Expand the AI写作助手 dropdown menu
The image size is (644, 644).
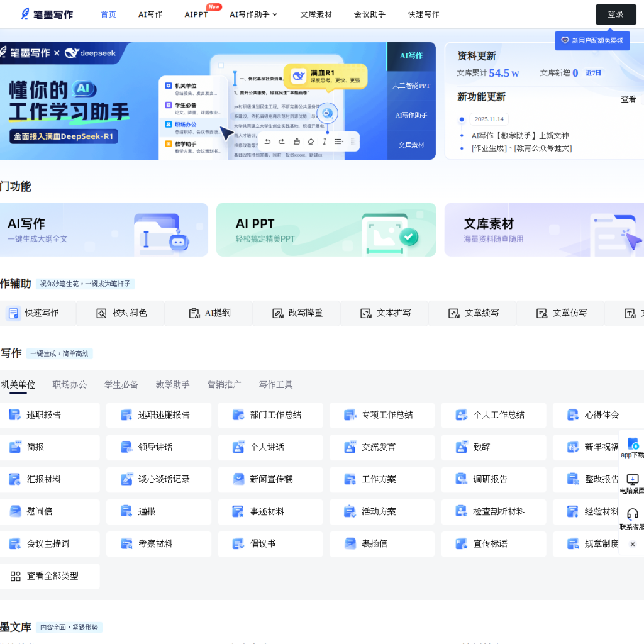(253, 14)
